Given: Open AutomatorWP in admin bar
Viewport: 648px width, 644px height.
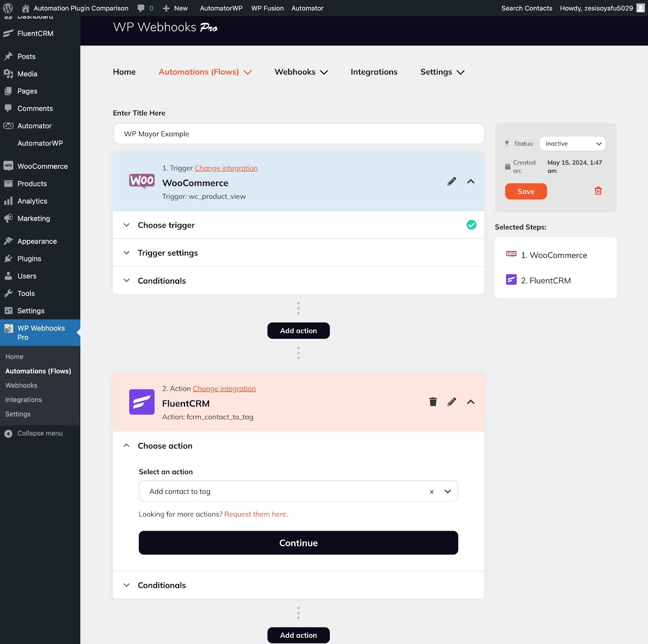Looking at the screenshot, I should pos(221,8).
